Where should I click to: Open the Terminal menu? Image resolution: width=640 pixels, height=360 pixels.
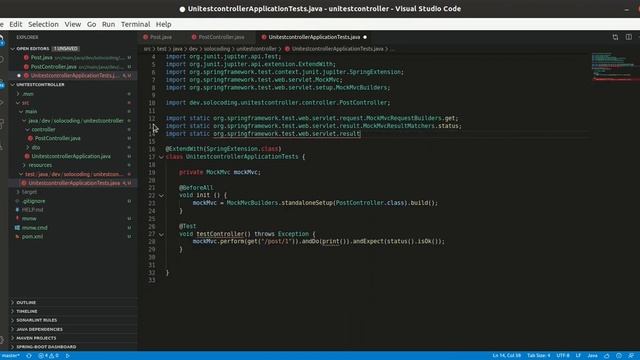(x=136, y=24)
